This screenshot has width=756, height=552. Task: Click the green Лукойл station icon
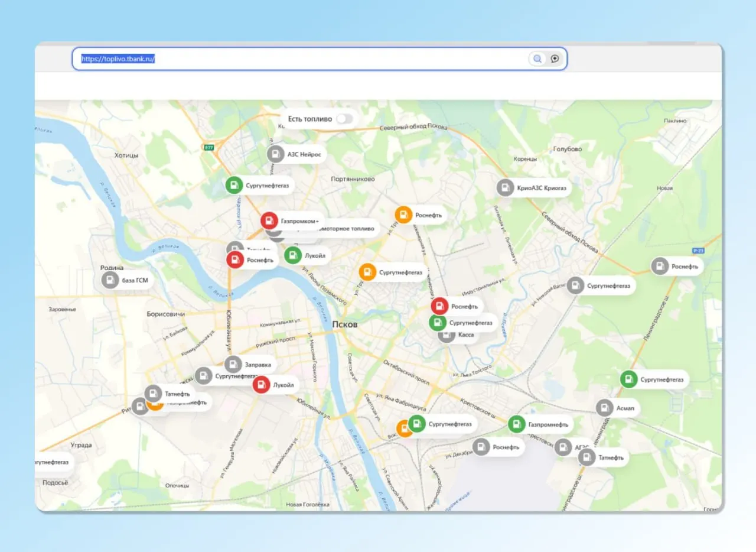tap(293, 255)
